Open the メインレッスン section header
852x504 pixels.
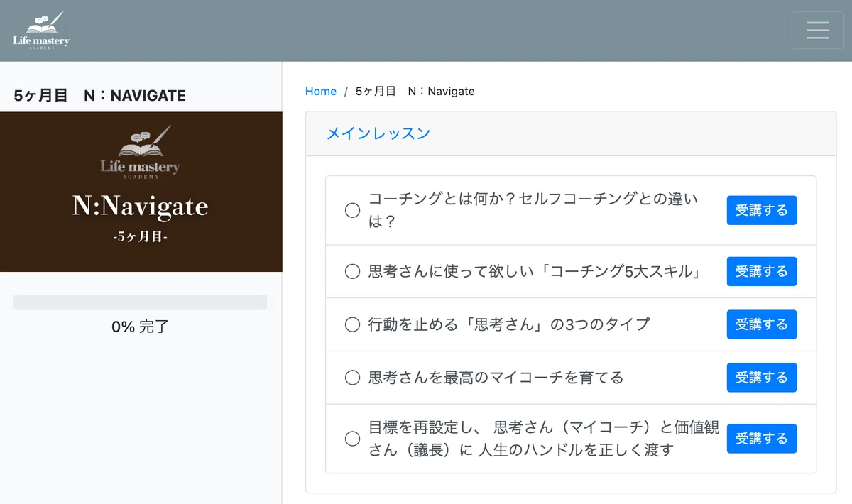[378, 133]
